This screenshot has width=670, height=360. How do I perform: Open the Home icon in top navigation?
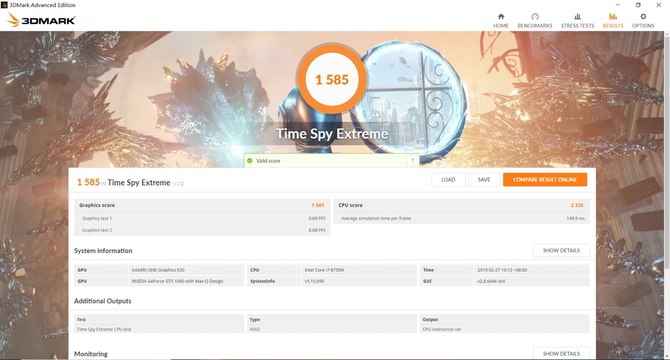click(501, 17)
